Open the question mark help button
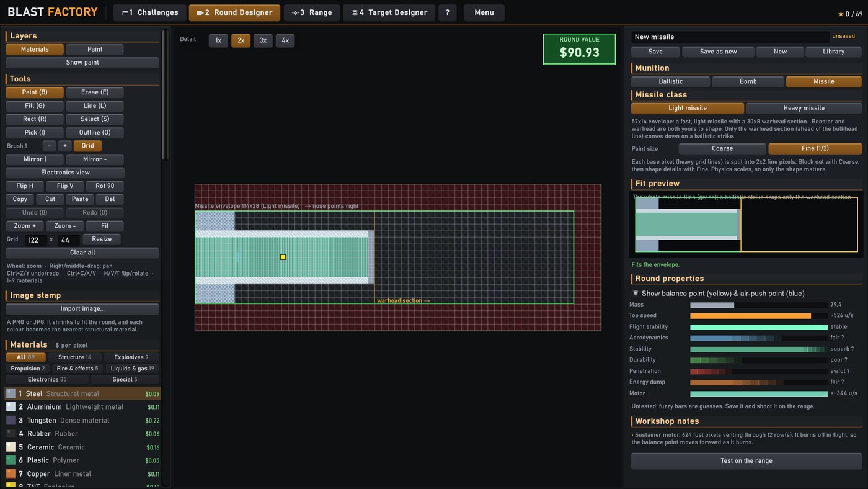 coord(448,12)
